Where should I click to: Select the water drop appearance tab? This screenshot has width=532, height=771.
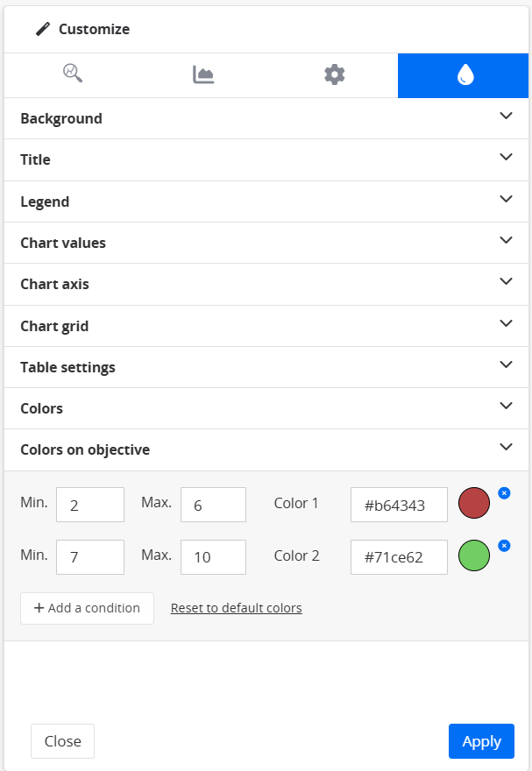465,75
